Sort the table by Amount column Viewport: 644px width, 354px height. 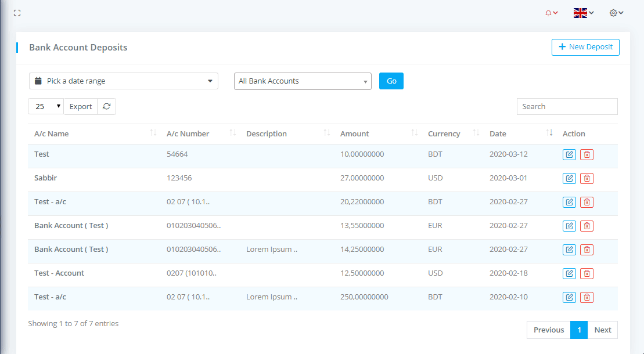click(x=354, y=133)
